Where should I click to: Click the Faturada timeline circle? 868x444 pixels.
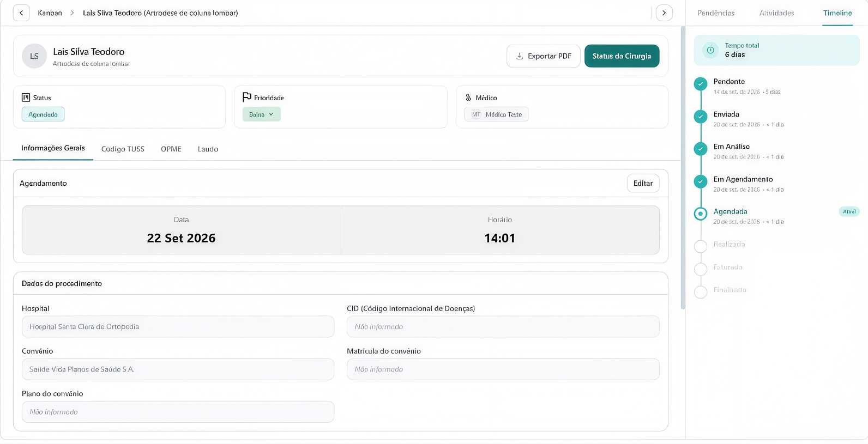coord(701,269)
